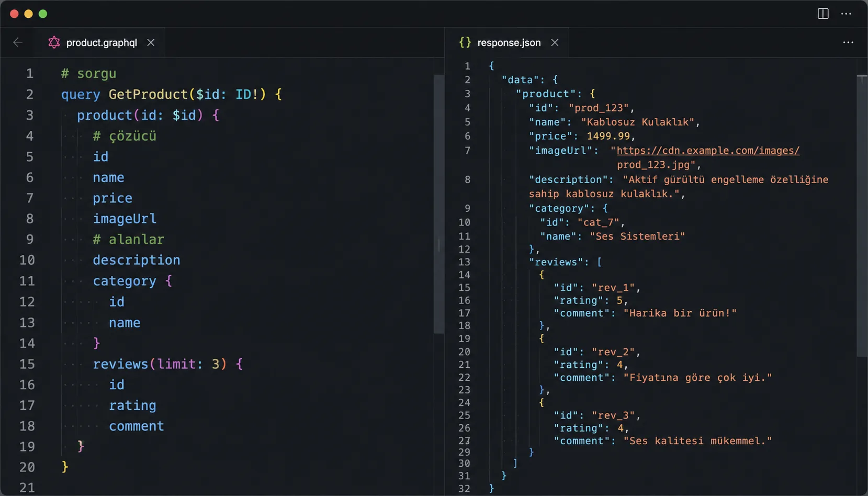Image resolution: width=868 pixels, height=496 pixels.
Task: Click the GraphQL file icon on product.graphql tab
Action: pos(54,42)
